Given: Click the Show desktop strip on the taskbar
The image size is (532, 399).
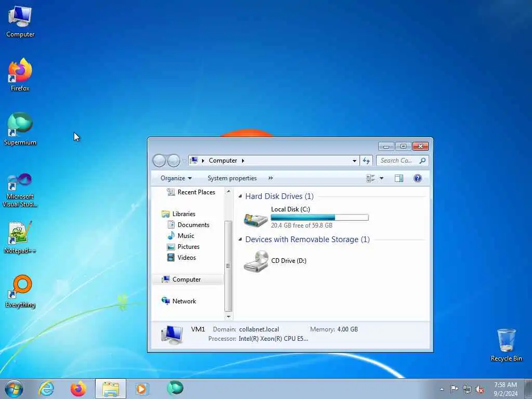Looking at the screenshot, I should (528, 389).
